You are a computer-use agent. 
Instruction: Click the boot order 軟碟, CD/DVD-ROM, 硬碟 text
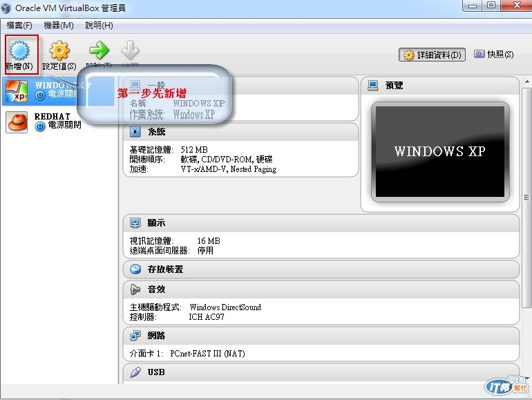[227, 159]
